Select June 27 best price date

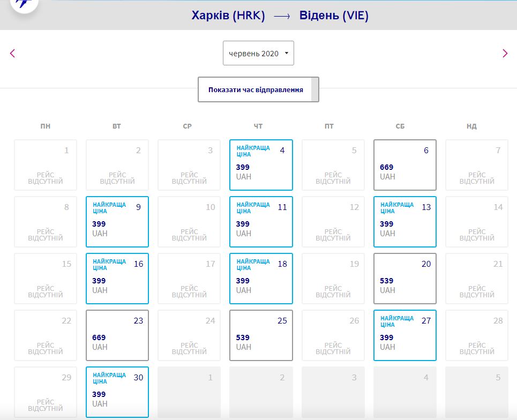coord(404,335)
